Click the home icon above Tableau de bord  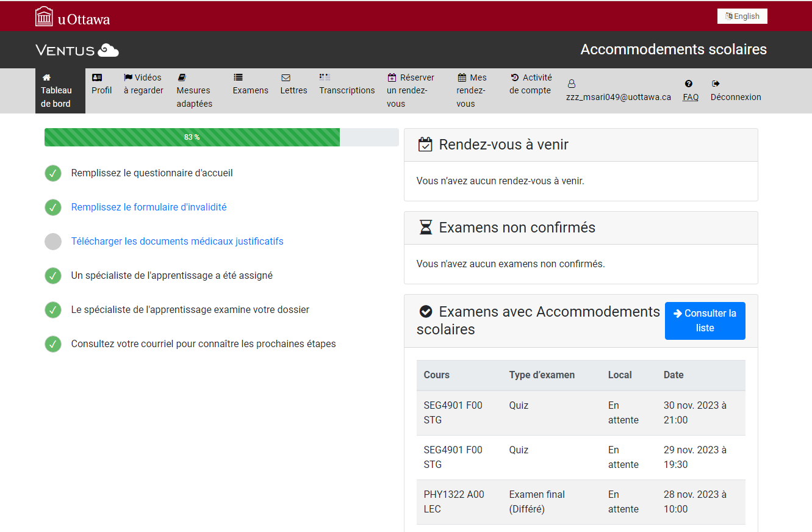[x=46, y=77]
